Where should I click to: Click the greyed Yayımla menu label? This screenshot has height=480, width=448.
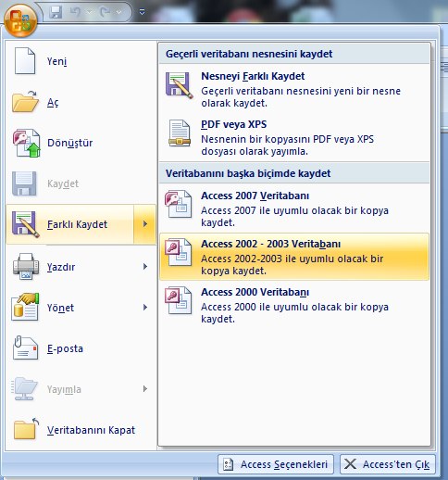point(64,389)
